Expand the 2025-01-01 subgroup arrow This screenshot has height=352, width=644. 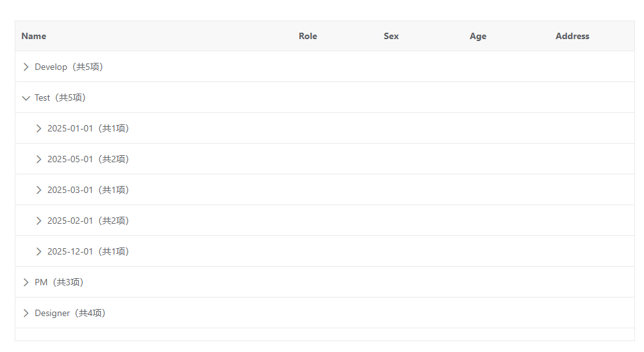39,128
